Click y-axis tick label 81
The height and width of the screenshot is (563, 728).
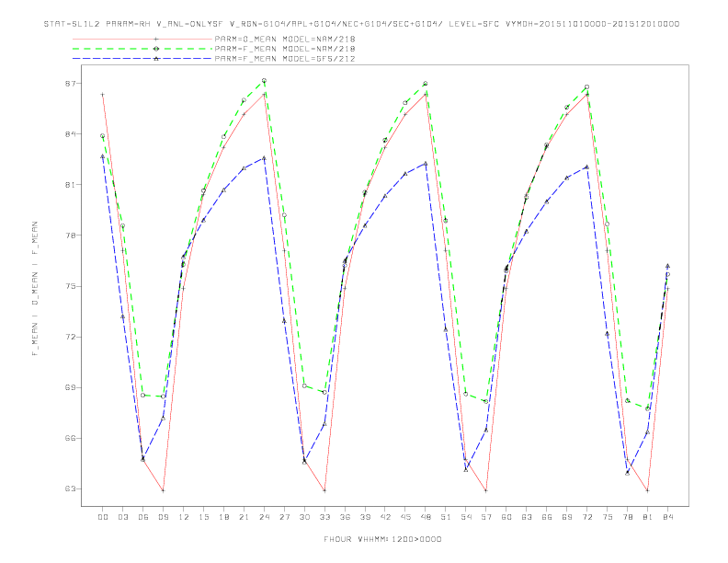click(x=71, y=185)
